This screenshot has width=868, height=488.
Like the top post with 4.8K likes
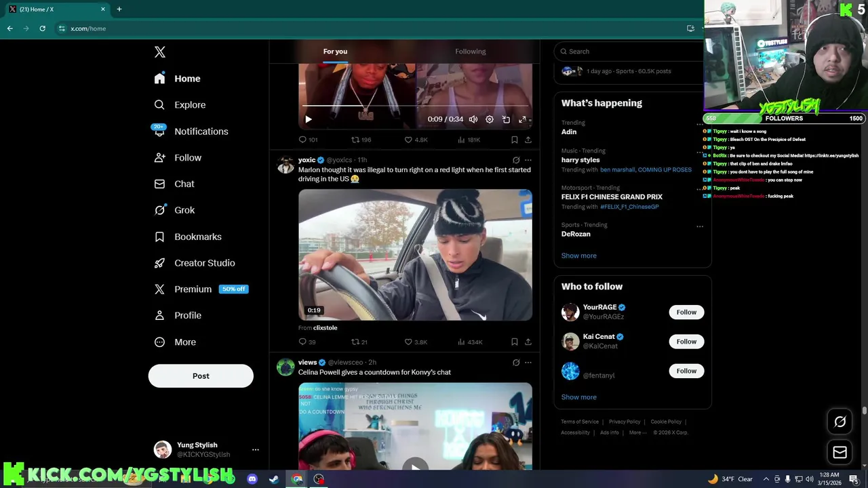tap(416, 140)
